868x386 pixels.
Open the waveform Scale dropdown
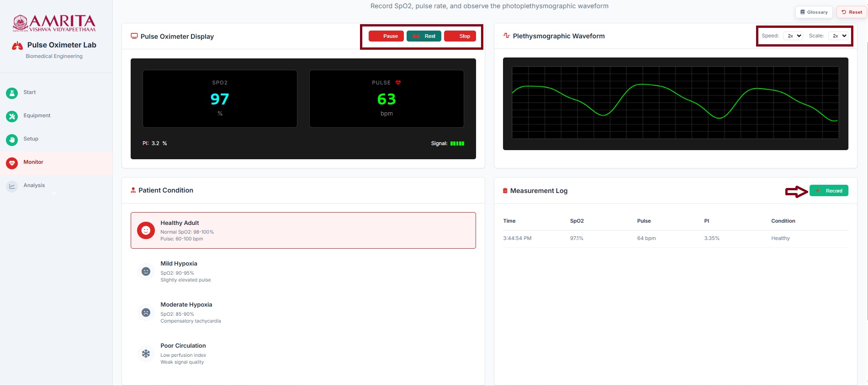(838, 36)
